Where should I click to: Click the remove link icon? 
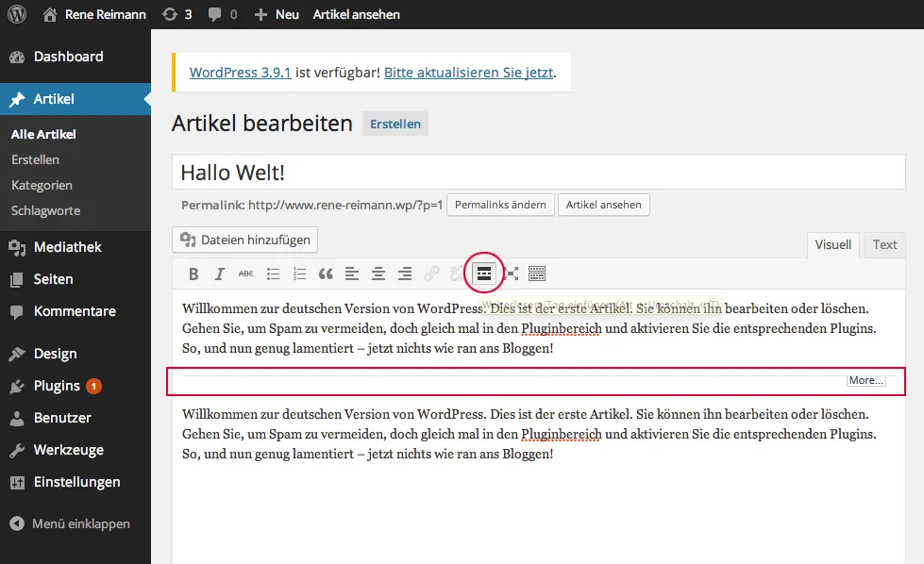pos(457,274)
